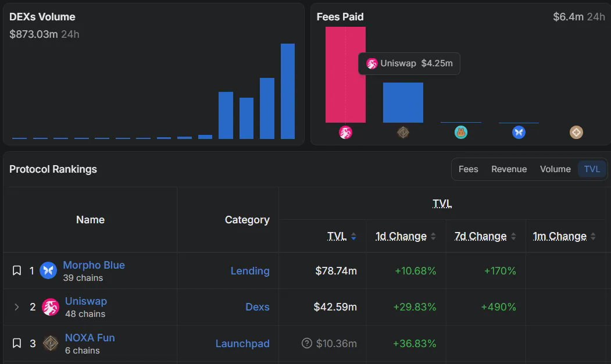Screen dimensions: 611x364
Task: Click the '6 chains' text under NOXA Fun
Action: (82, 351)
